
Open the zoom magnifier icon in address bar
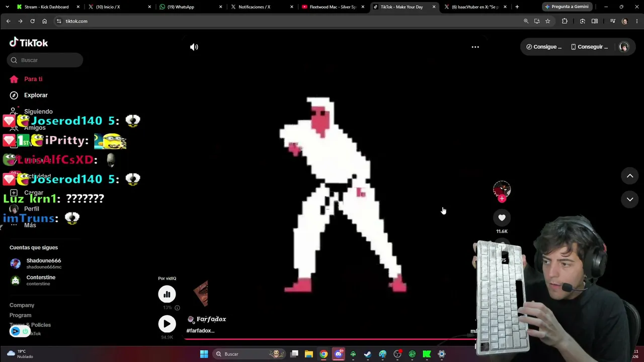coord(526,21)
